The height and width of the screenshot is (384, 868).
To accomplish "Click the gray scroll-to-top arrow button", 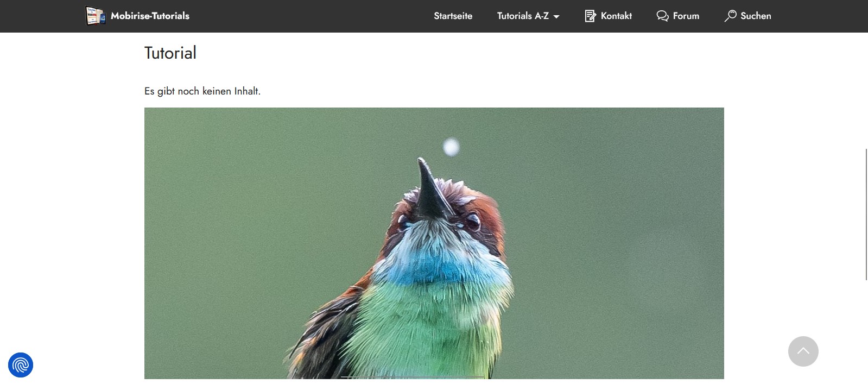I will 803,351.
